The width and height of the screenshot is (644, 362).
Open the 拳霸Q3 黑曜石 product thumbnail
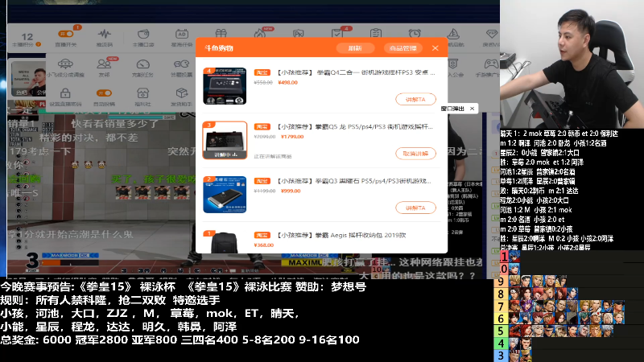225,195
